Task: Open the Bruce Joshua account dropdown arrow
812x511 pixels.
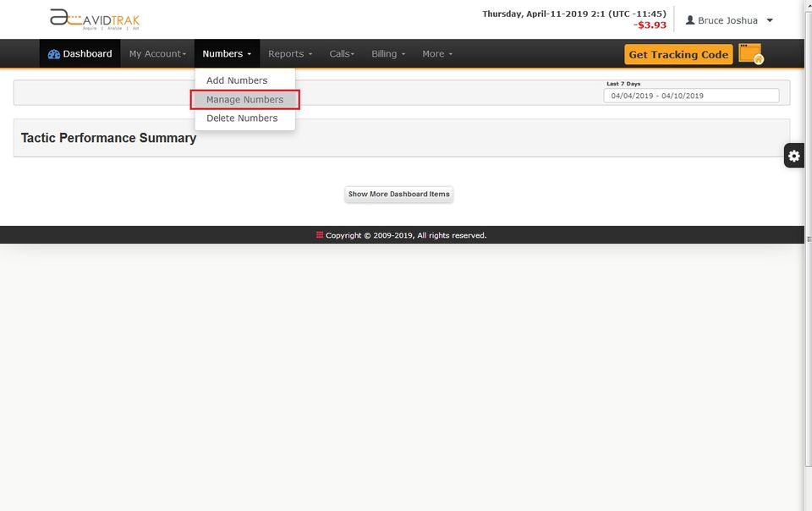Action: [770, 20]
